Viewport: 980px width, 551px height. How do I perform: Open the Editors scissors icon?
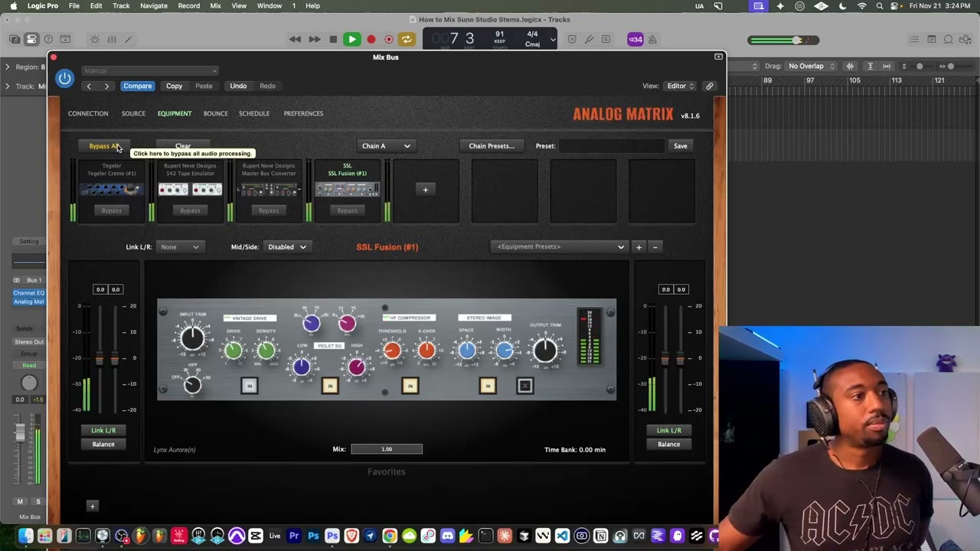click(128, 39)
